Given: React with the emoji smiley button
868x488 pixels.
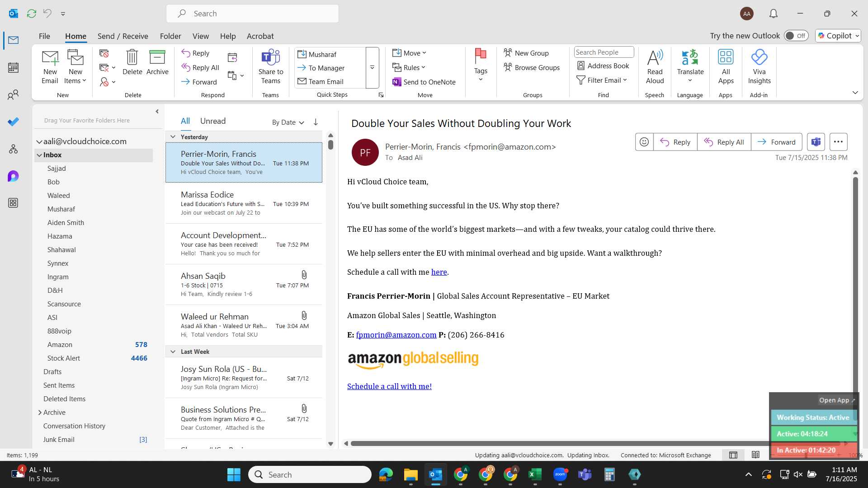Looking at the screenshot, I should click(x=644, y=142).
